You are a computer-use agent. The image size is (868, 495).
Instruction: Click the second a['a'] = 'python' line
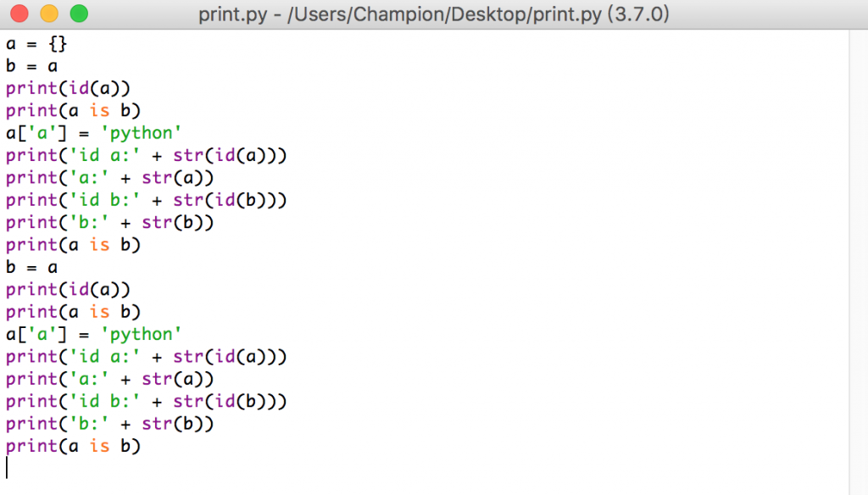[93, 335]
